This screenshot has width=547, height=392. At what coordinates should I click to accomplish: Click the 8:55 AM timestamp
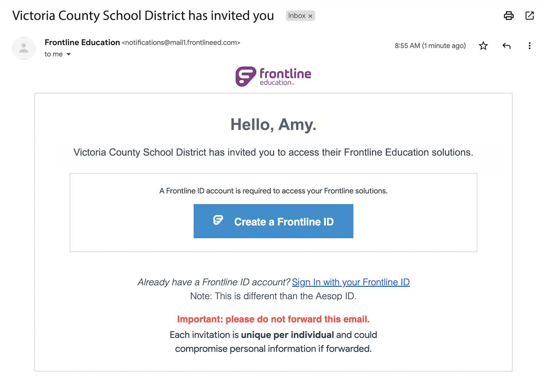tap(430, 46)
